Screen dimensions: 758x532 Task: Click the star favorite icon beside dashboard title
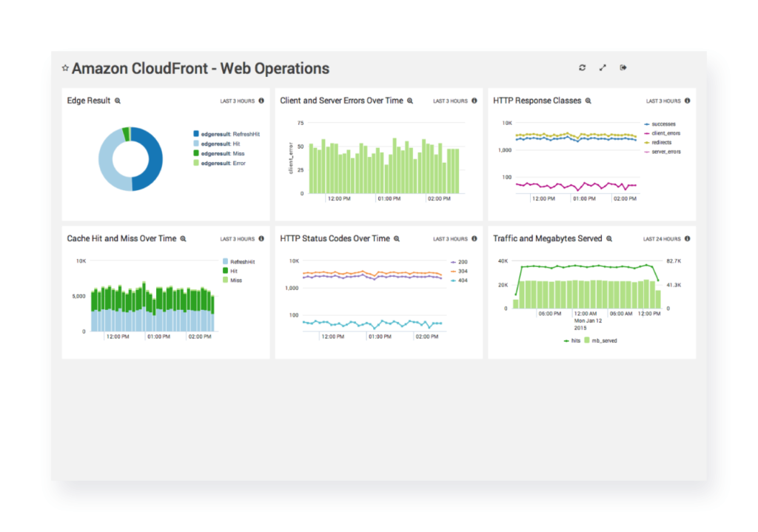click(x=66, y=68)
